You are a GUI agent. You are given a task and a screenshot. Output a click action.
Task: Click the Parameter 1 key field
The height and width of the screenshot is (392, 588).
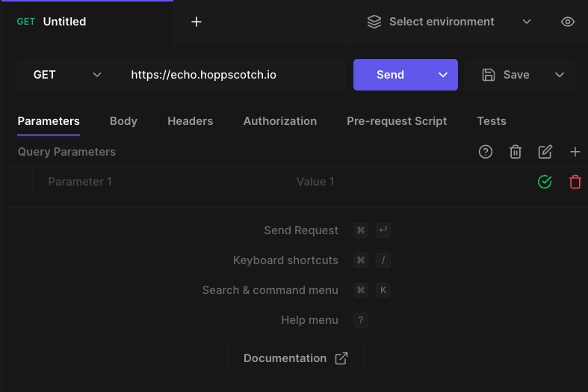(157, 182)
